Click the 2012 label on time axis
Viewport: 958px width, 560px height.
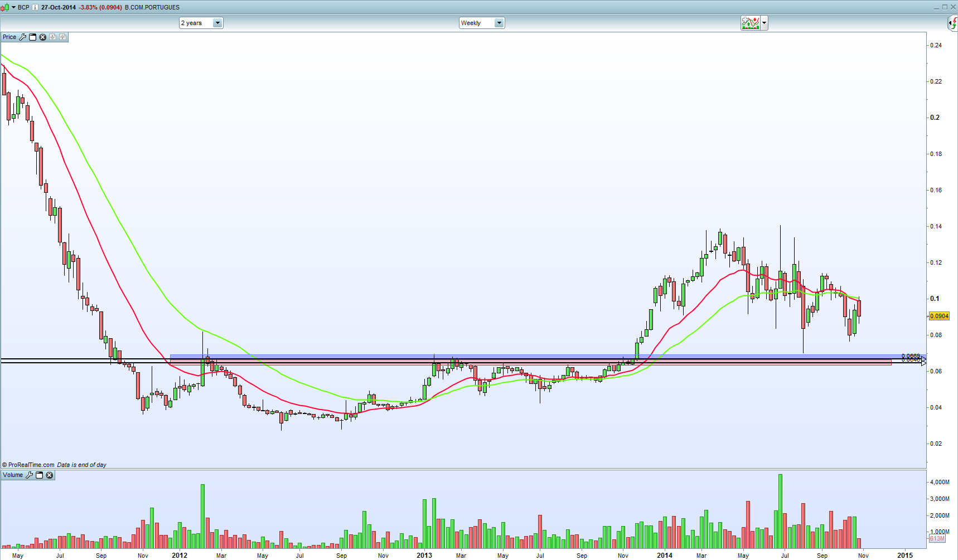[180, 555]
